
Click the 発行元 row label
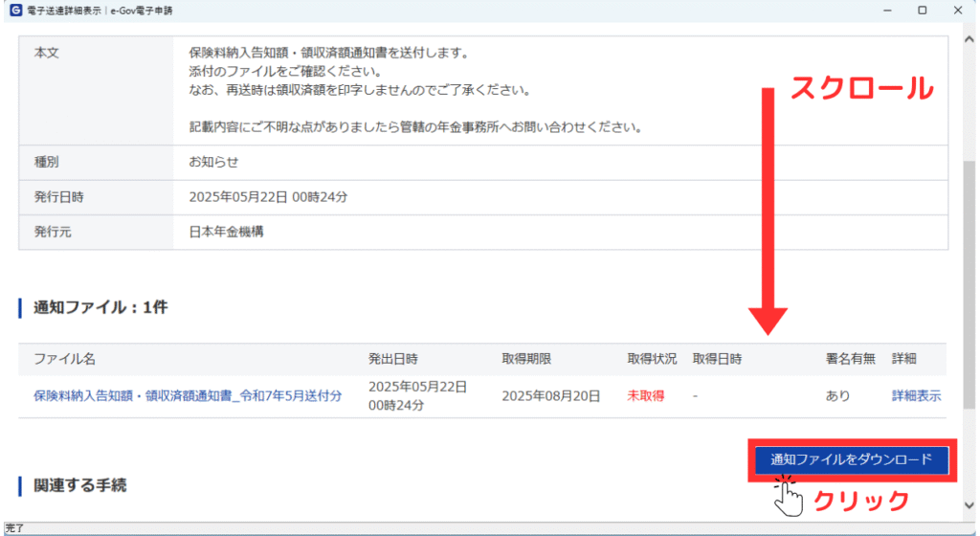pyautogui.click(x=53, y=232)
